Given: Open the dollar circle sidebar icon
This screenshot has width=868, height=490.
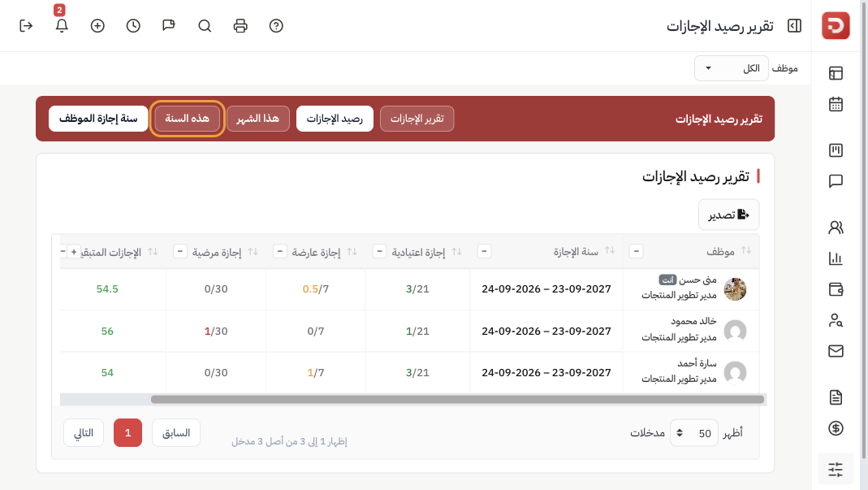Looking at the screenshot, I should 836,428.
